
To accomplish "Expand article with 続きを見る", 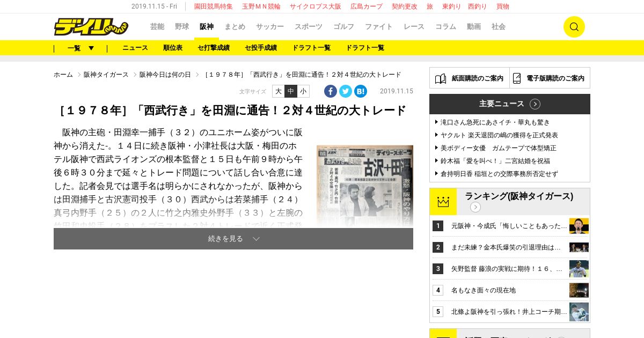I will [233, 239].
